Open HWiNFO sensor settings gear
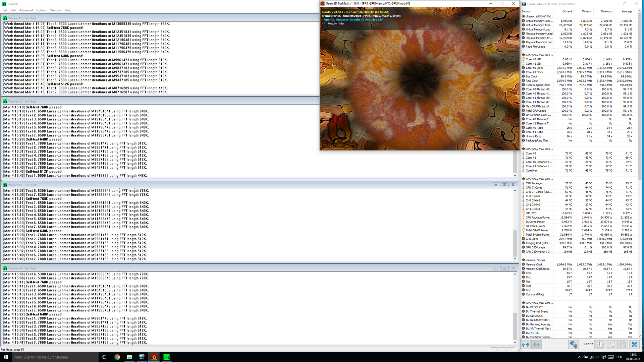This screenshot has width=644, height=362. [x=623, y=344]
